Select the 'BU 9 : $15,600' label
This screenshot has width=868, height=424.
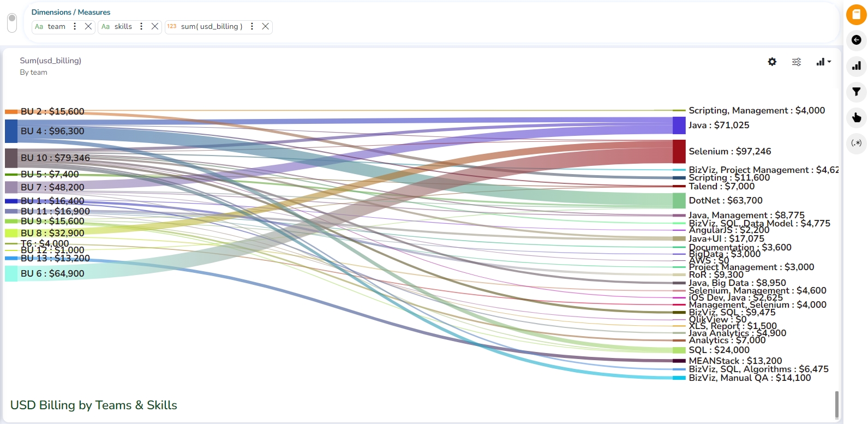click(x=52, y=221)
